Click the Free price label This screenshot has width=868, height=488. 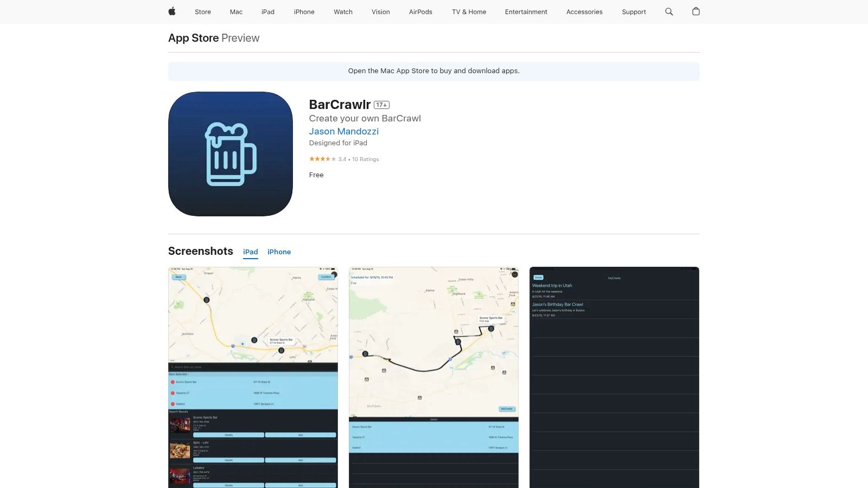click(x=316, y=175)
